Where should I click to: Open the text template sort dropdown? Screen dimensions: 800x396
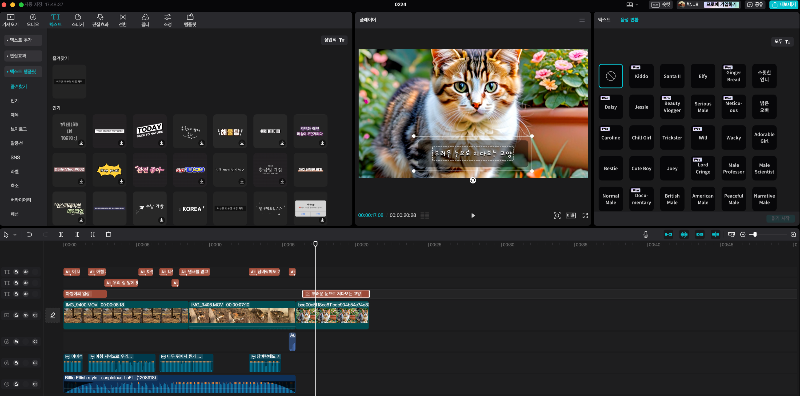point(334,40)
